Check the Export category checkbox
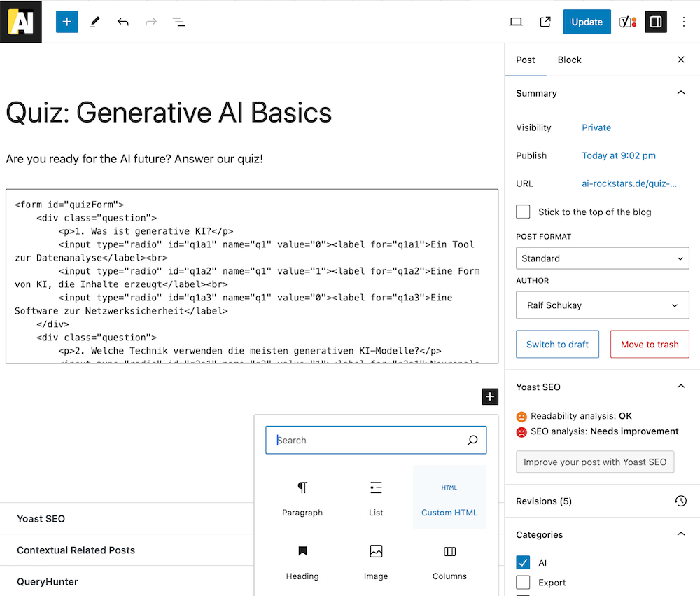 click(x=523, y=582)
